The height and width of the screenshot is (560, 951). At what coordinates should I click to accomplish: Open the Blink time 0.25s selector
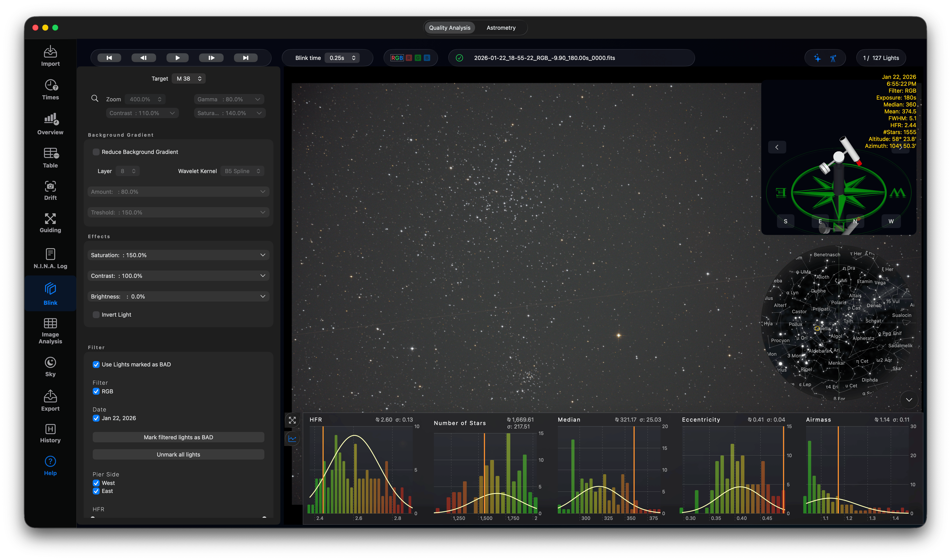pyautogui.click(x=342, y=58)
